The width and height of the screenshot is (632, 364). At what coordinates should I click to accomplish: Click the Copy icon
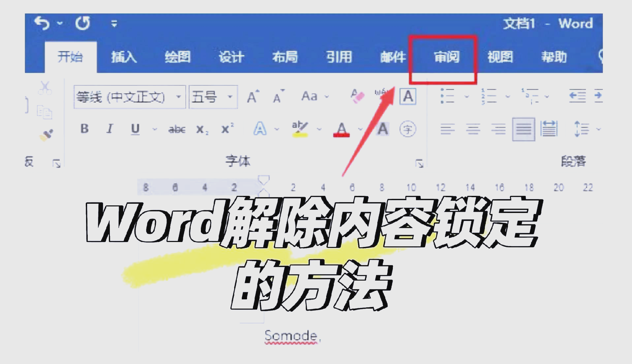point(45,112)
